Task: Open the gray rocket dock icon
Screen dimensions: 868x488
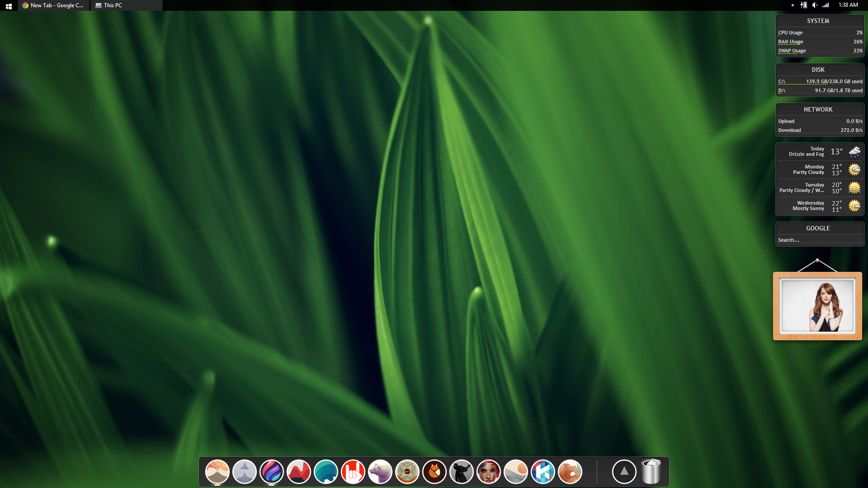Action: [244, 472]
